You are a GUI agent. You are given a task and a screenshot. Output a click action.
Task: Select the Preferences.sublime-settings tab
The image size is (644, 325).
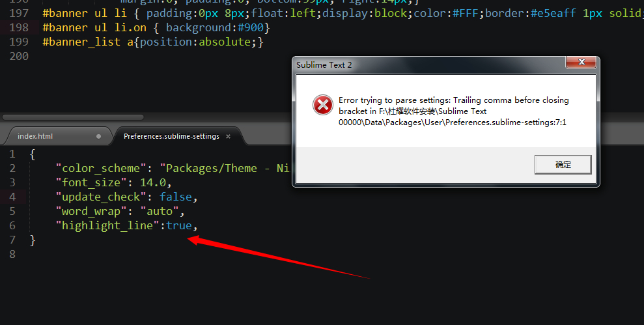pos(171,136)
